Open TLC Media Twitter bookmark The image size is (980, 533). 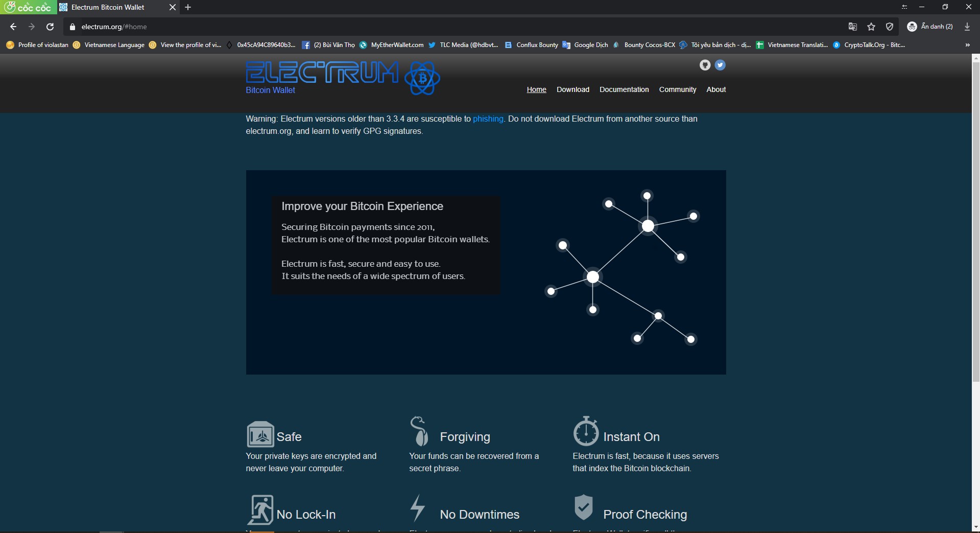coord(464,45)
